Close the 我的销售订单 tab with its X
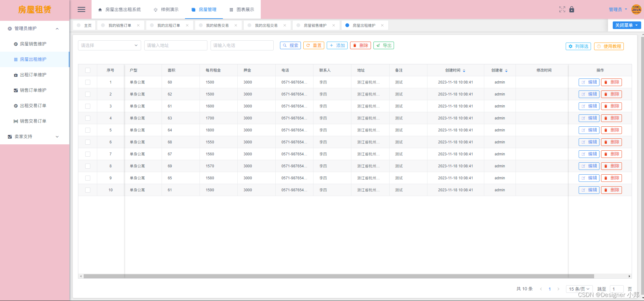Image resolution: width=644 pixels, height=301 pixels. click(138, 26)
